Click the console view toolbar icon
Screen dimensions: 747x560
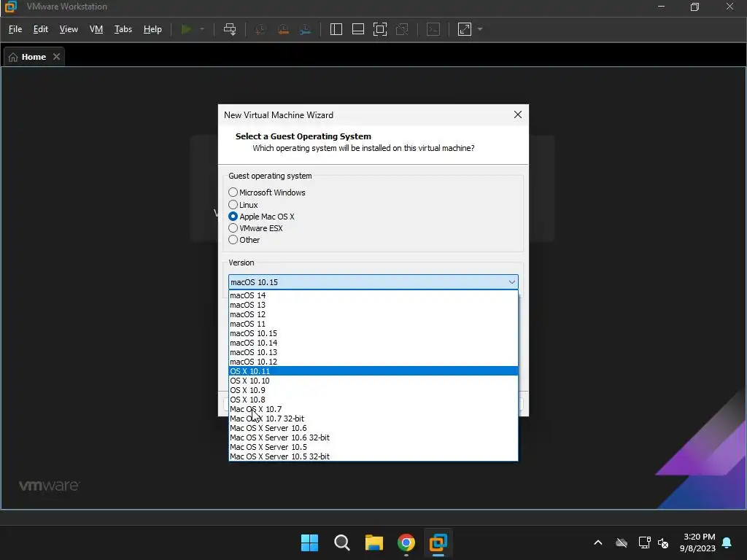click(x=433, y=29)
